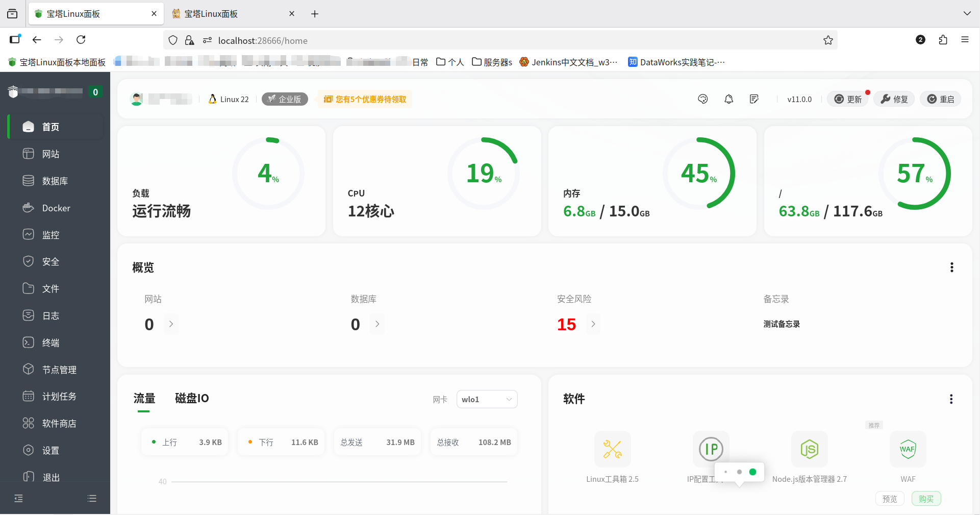This screenshot has height=515, width=980.
Task: Open the Docker section in sidebar
Action: [56, 208]
